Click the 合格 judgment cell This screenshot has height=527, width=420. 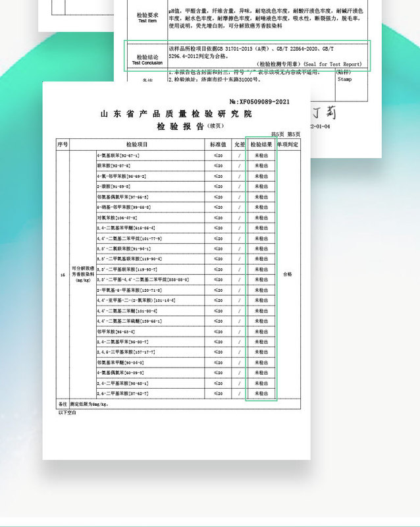(x=288, y=274)
